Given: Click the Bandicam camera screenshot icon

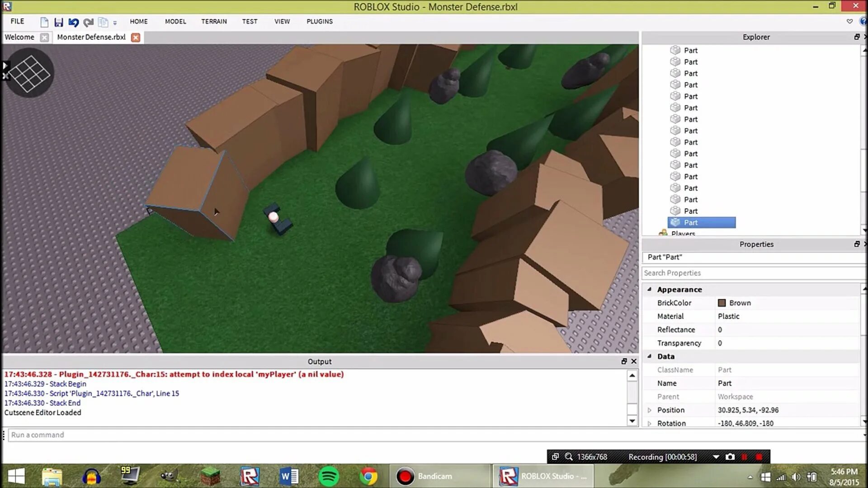Looking at the screenshot, I should click(730, 457).
